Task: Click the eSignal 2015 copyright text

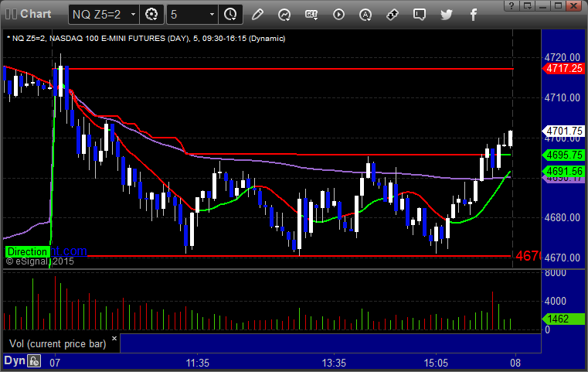Action: (x=40, y=261)
